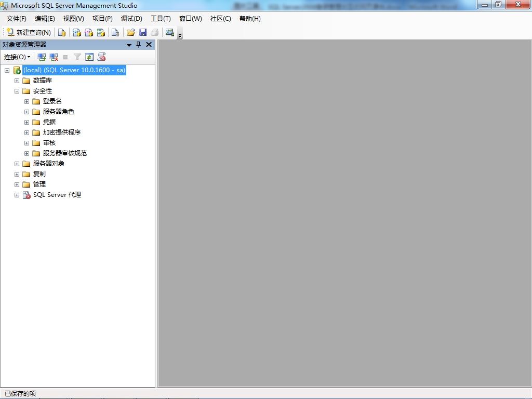Click the SQL Server Compact query icon
Image resolution: width=532 pixels, height=399 pixels.
[x=115, y=33]
